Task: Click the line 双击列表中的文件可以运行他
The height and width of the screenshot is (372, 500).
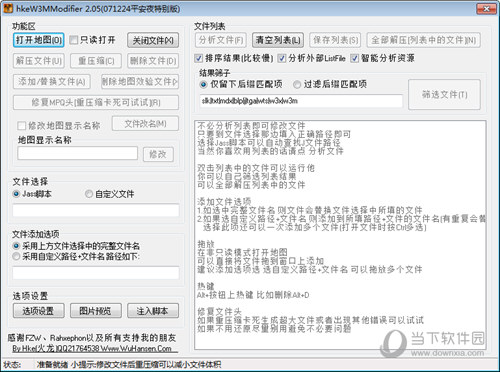Action: (x=256, y=168)
